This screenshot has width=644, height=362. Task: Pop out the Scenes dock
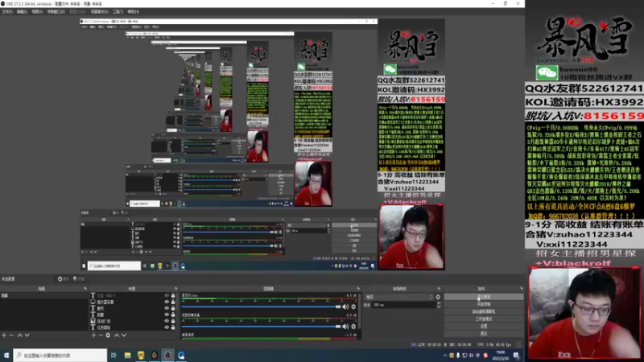[85, 289]
